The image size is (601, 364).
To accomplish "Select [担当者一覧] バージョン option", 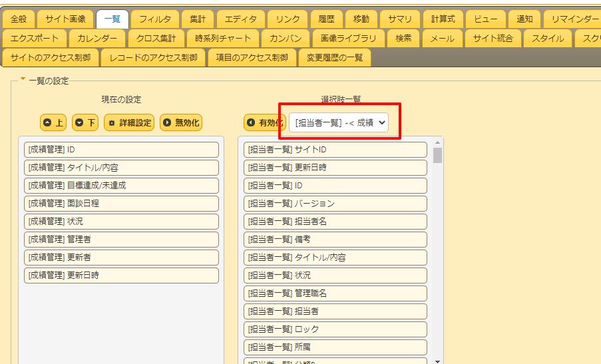I will tap(335, 204).
